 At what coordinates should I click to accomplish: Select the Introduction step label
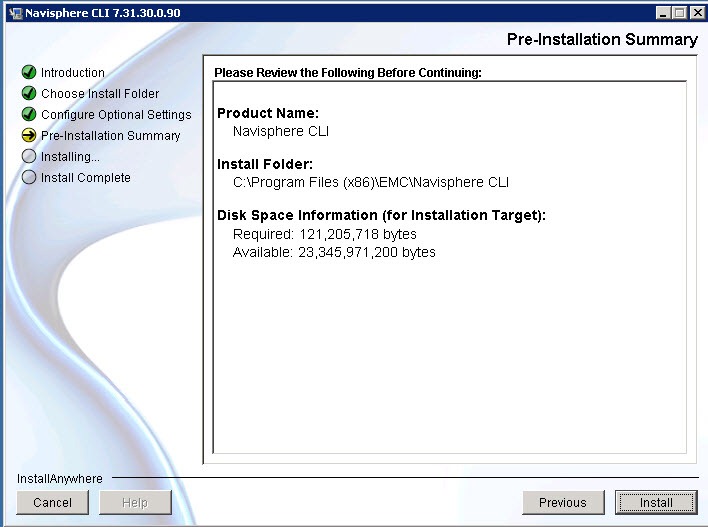[72, 72]
